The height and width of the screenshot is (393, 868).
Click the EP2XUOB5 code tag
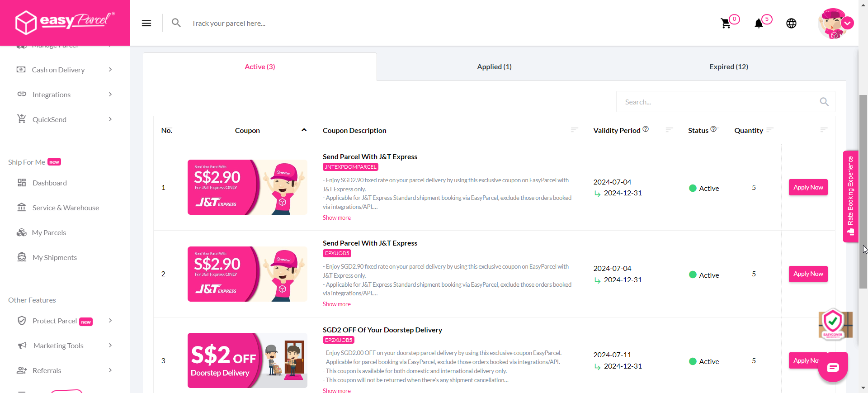338,340
